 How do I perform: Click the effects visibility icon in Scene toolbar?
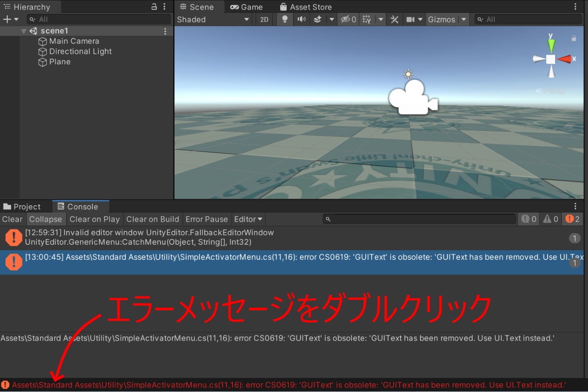coord(317,19)
